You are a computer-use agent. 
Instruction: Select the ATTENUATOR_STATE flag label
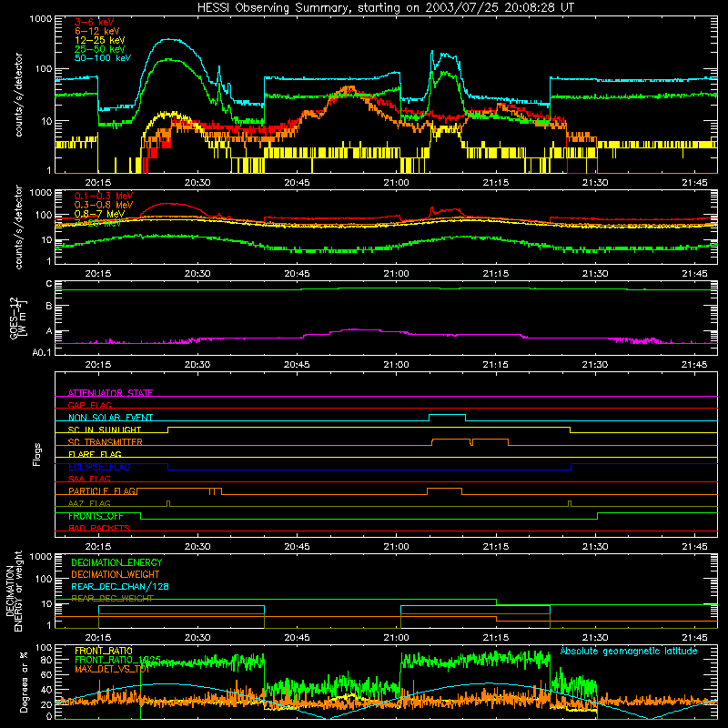(110, 393)
